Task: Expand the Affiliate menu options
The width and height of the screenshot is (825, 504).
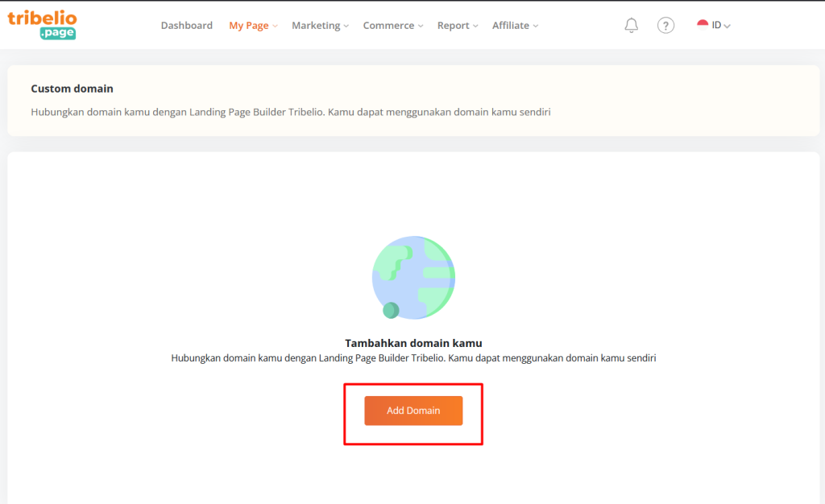Action: [x=534, y=25]
